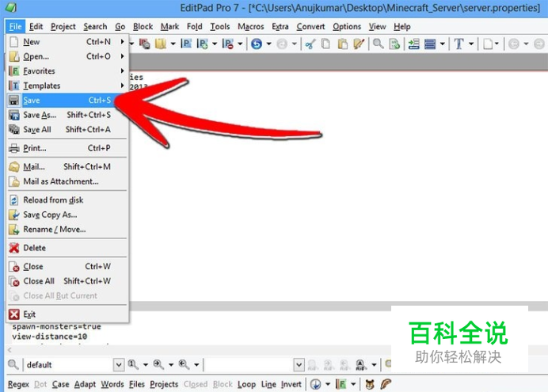Click the Copy toolbar icon
This screenshot has width=548, height=392.
325,44
